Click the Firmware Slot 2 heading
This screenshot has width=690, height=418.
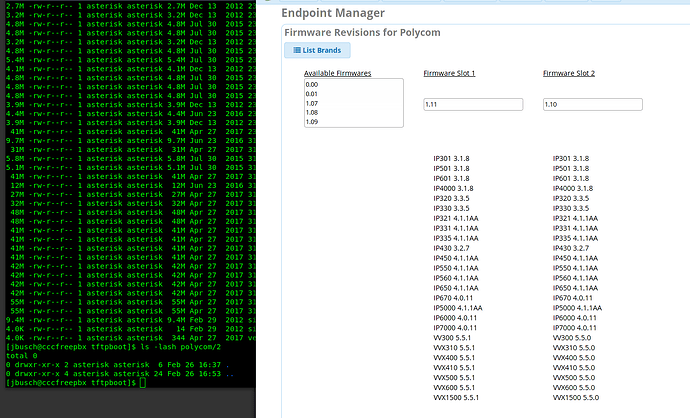[x=569, y=73]
